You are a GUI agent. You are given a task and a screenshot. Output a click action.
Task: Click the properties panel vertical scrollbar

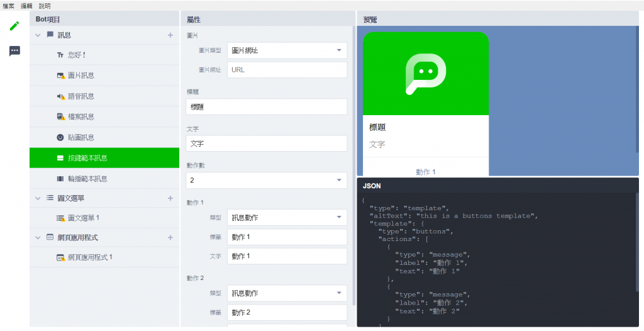(353, 164)
